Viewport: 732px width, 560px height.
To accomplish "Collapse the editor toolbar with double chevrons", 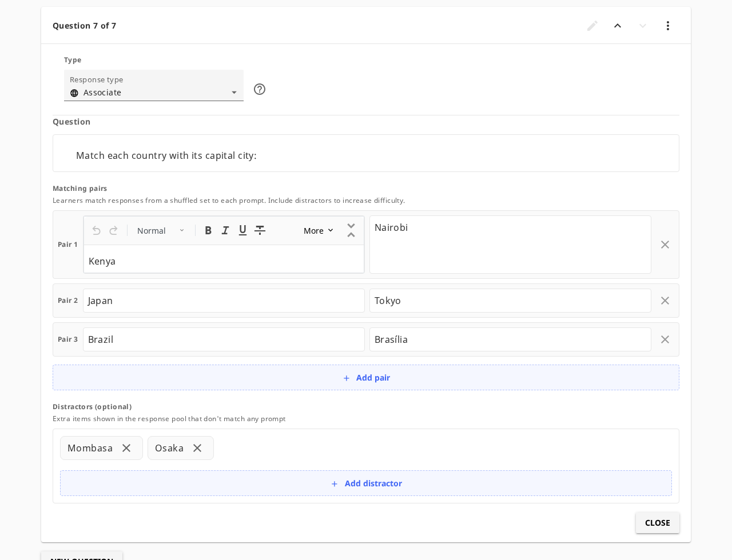I will [351, 230].
